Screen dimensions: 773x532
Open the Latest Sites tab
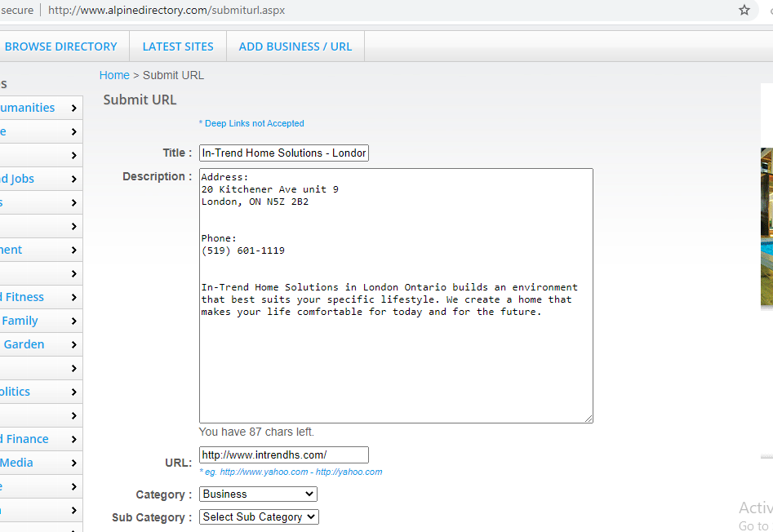coord(178,47)
